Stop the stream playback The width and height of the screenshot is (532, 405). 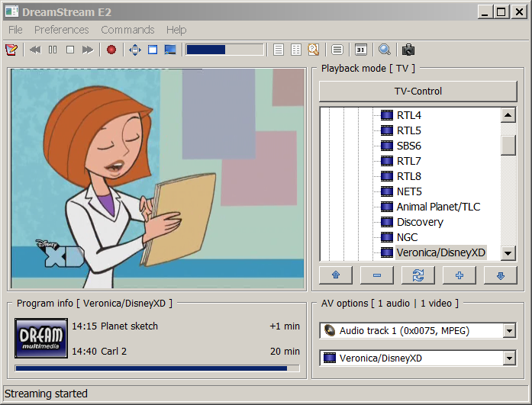point(70,50)
